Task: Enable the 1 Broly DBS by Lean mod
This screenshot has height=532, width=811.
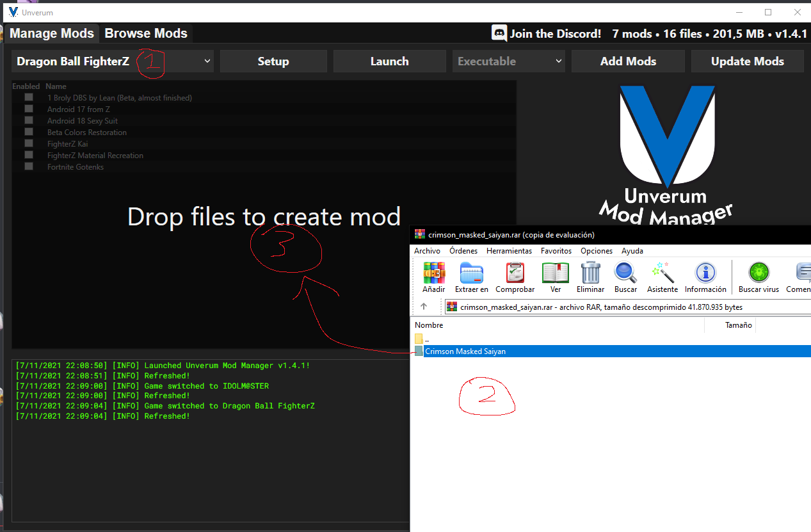Action: pyautogui.click(x=29, y=97)
